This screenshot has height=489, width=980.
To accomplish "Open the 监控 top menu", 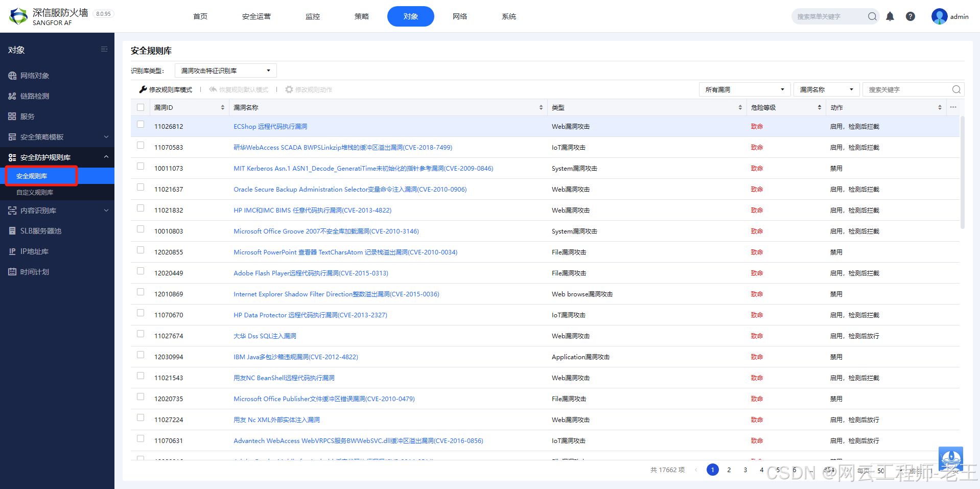I will point(313,16).
